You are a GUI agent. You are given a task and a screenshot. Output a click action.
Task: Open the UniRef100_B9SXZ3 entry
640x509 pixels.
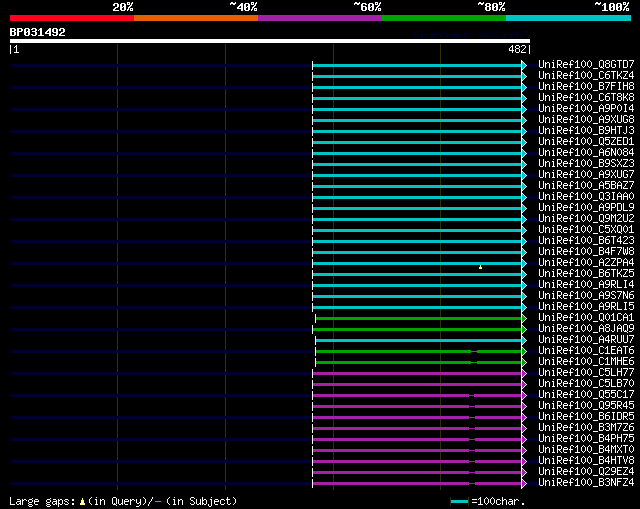(x=586, y=164)
